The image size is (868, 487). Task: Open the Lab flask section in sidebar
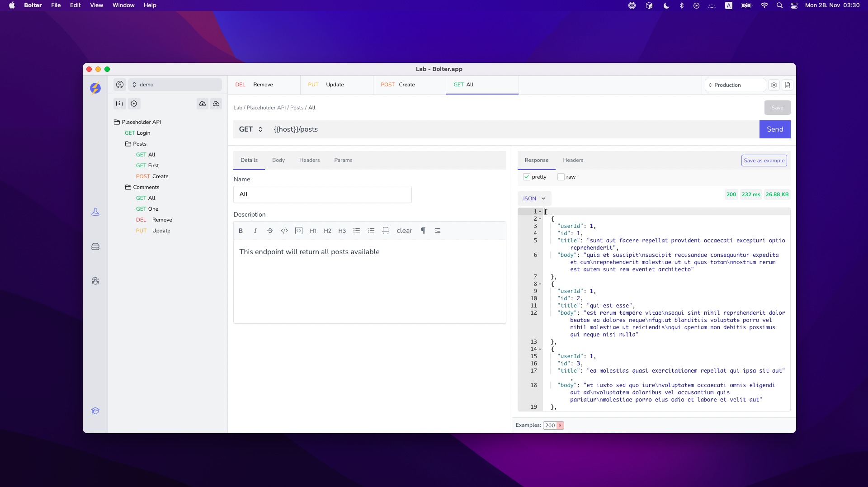tap(95, 212)
